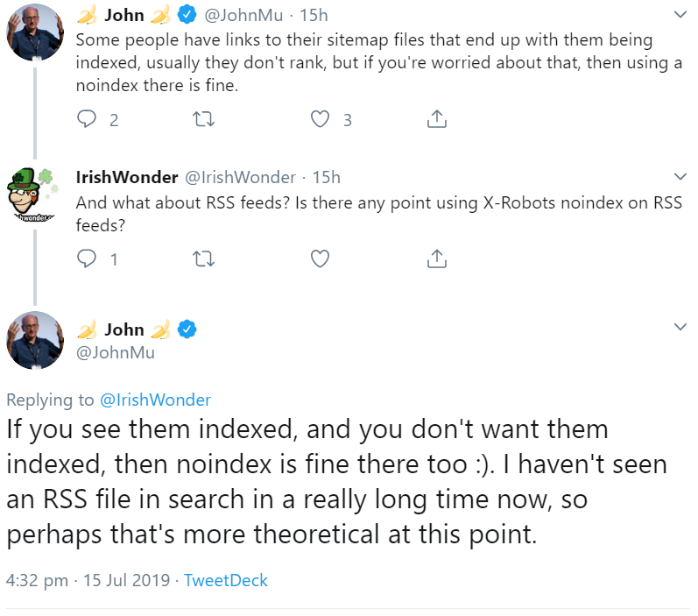
Task: Expand the menu chevron on IrishWonder's tweet
Action: [680, 177]
